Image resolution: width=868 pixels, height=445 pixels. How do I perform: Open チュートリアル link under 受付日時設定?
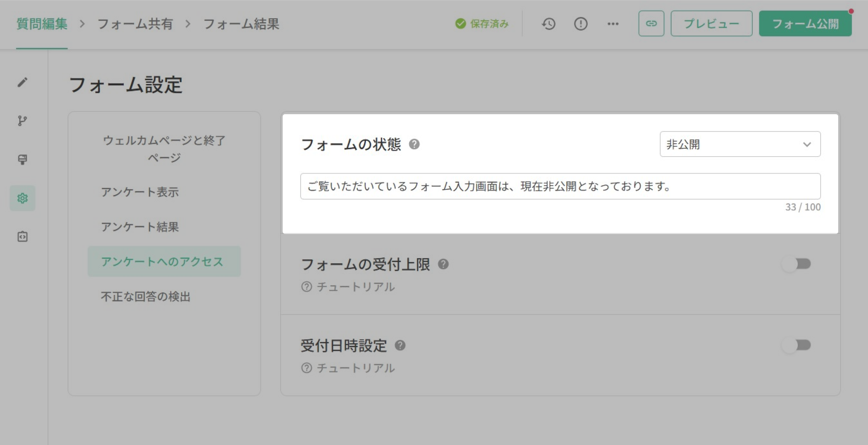pos(348,368)
